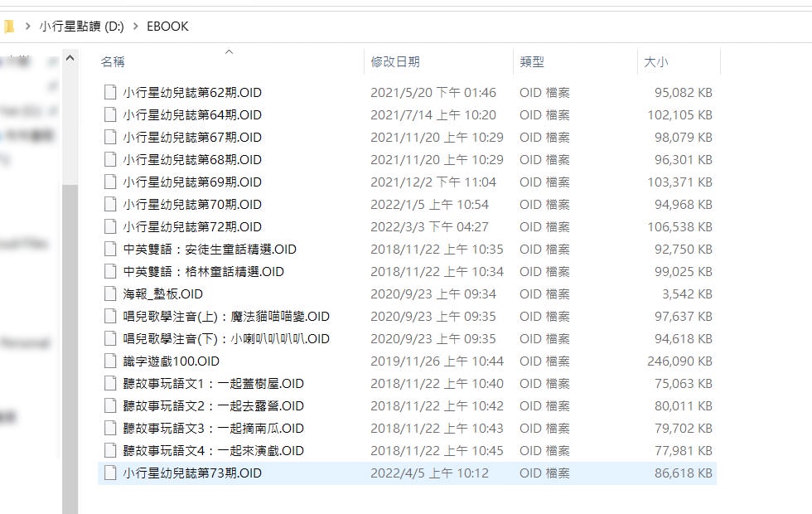Click the navigation pane scroll-up arrow

pyautogui.click(x=70, y=58)
